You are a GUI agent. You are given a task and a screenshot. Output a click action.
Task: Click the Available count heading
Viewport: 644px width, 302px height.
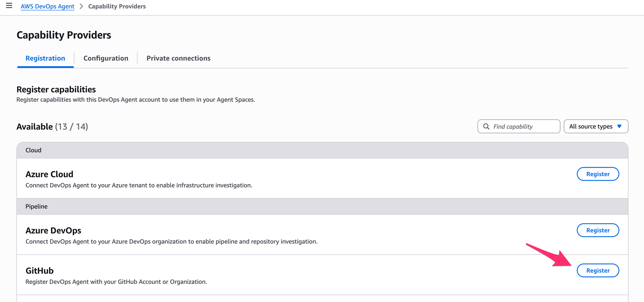point(52,127)
